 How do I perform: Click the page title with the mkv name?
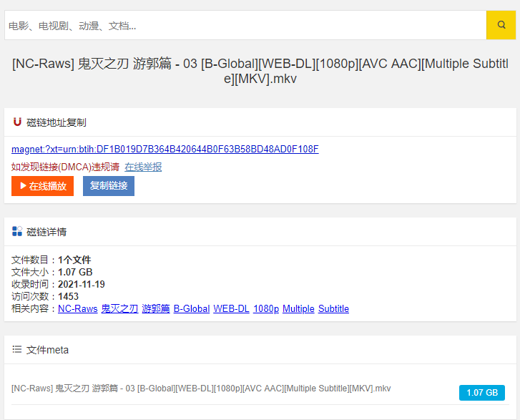point(260,71)
